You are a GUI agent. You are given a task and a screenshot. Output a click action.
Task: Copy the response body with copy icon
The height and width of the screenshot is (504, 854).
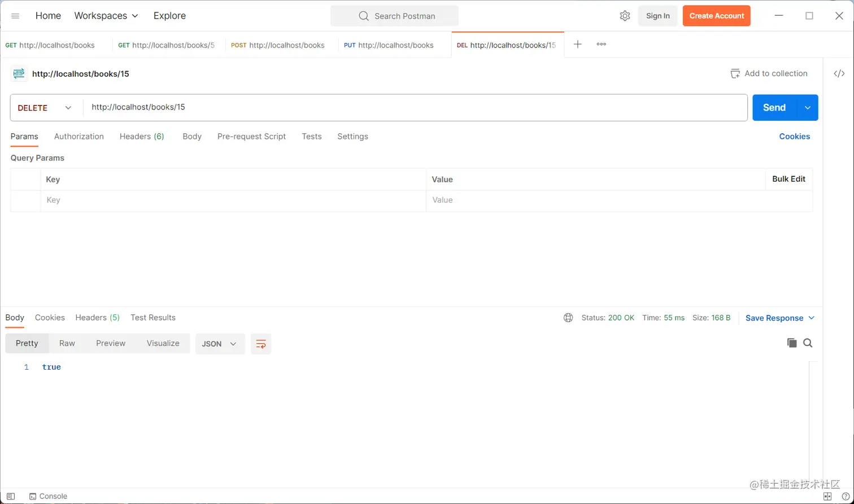(x=792, y=343)
